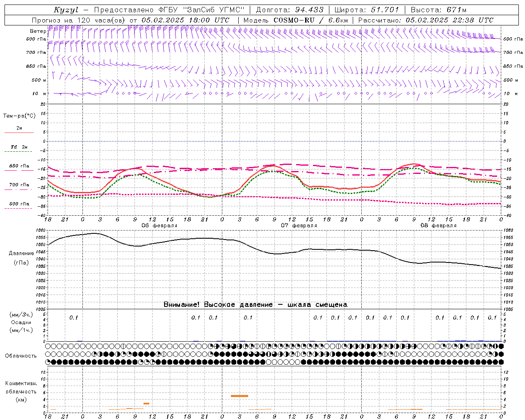Click the 08 февраля date label

pos(438,226)
